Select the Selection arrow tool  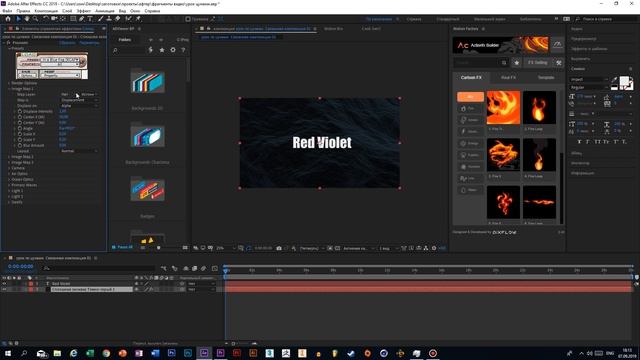coord(18,19)
